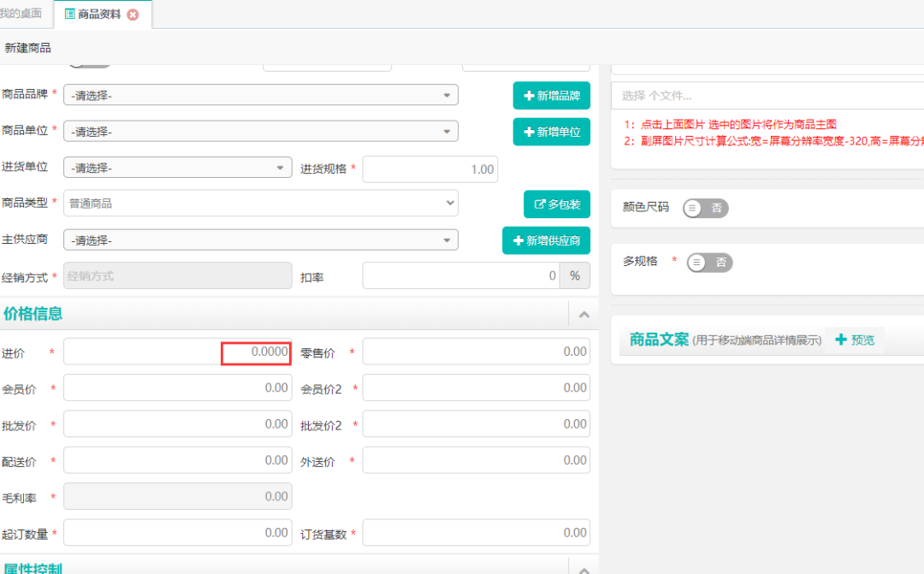Click the 预览 preview plus button

click(855, 340)
